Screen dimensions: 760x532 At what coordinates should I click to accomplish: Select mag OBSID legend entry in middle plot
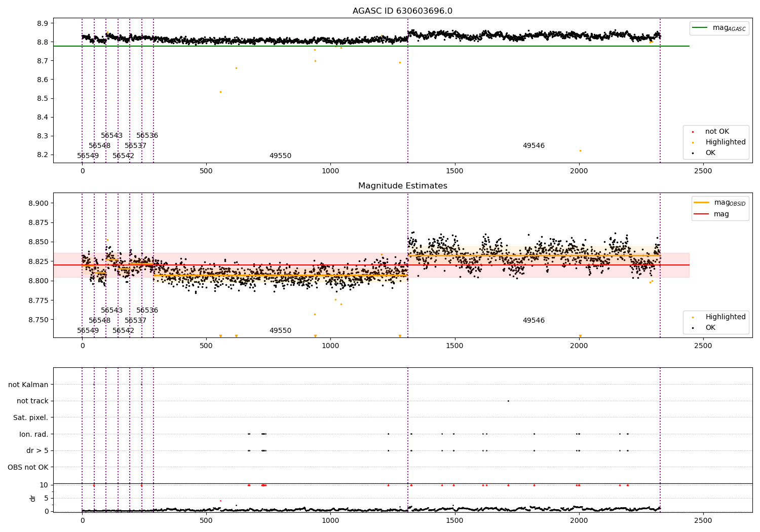pyautogui.click(x=719, y=203)
